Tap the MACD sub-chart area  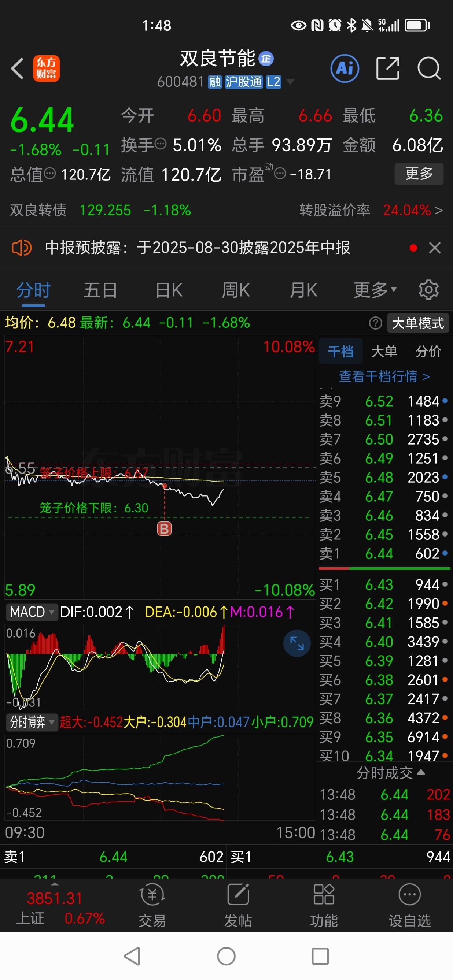click(x=160, y=667)
